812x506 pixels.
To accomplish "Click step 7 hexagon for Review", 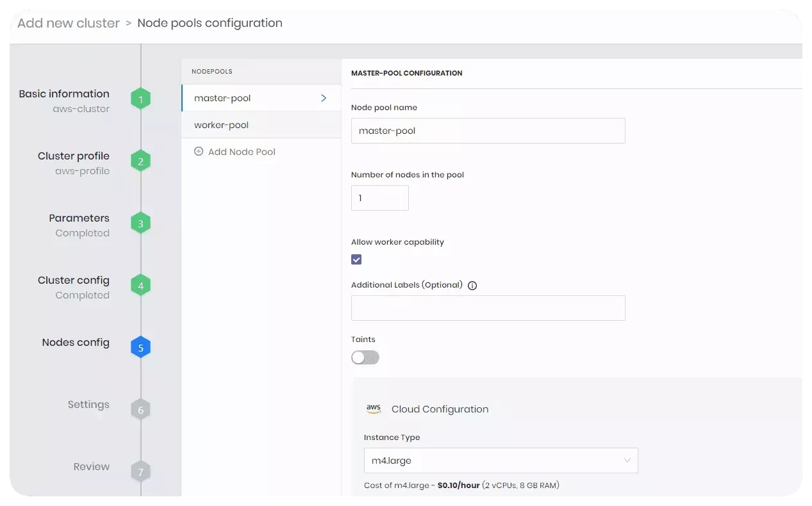I will click(140, 472).
